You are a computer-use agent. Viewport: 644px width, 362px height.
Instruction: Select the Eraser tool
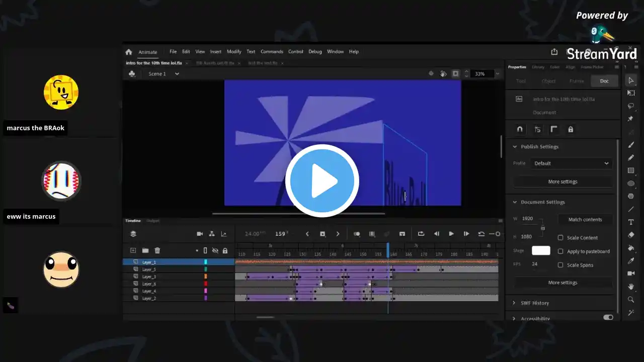point(631,235)
